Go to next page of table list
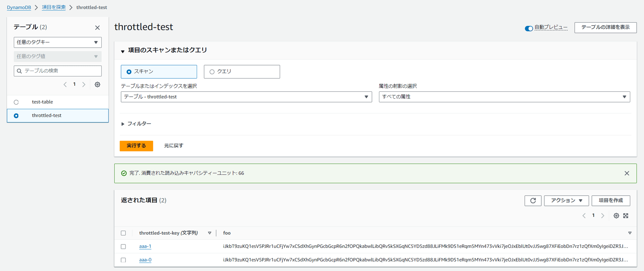The height and width of the screenshot is (271, 644). pos(84,84)
